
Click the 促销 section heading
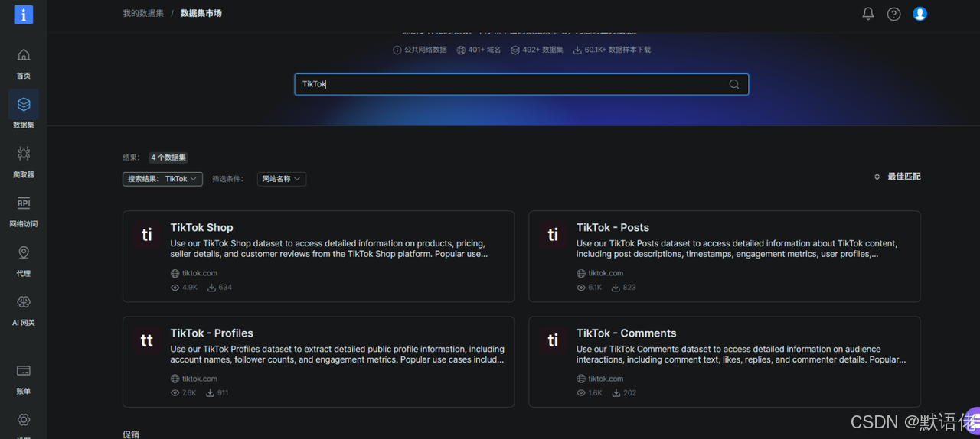coord(131,434)
